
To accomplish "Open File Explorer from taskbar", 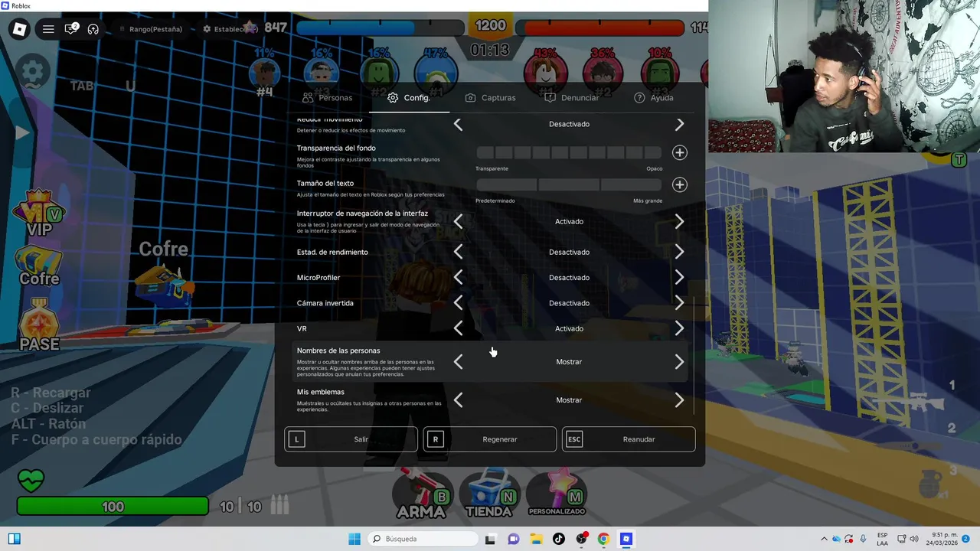I will tap(536, 539).
